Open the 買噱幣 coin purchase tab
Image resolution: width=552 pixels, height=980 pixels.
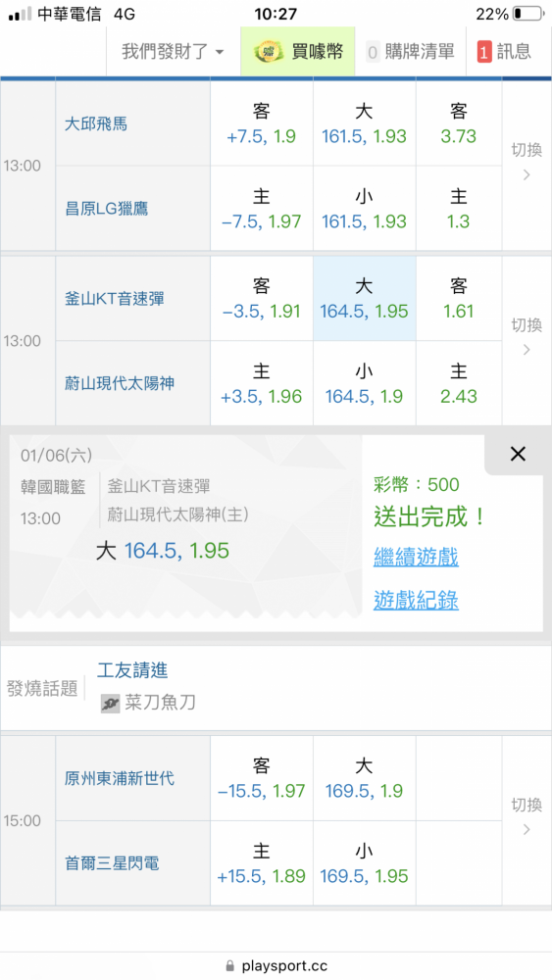[297, 51]
